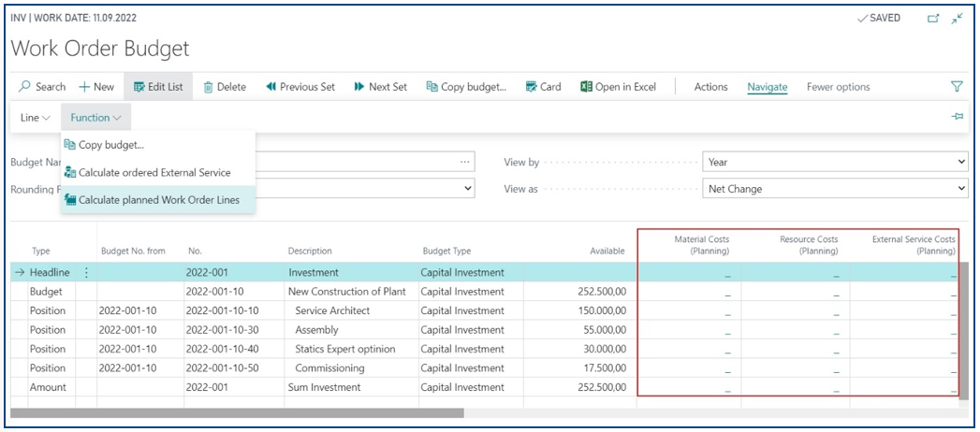Click Budget No. from column header

point(133,251)
